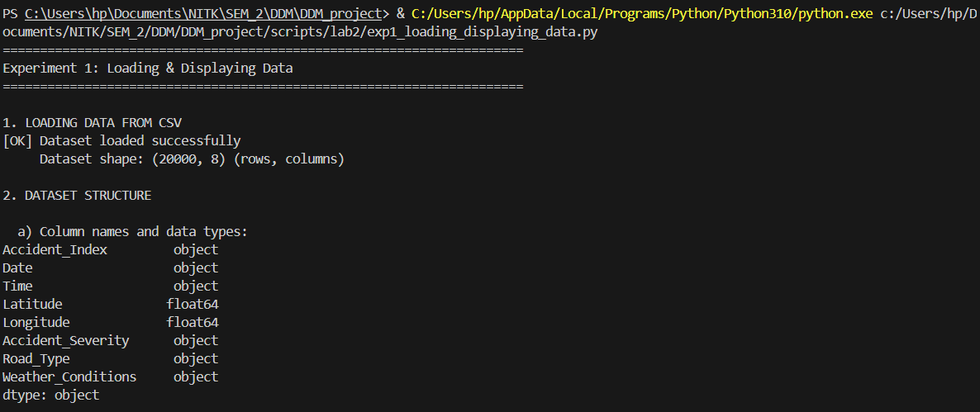The height and width of the screenshot is (412, 980).
Task: Click the object type beside Accident_Index
Action: pos(196,250)
